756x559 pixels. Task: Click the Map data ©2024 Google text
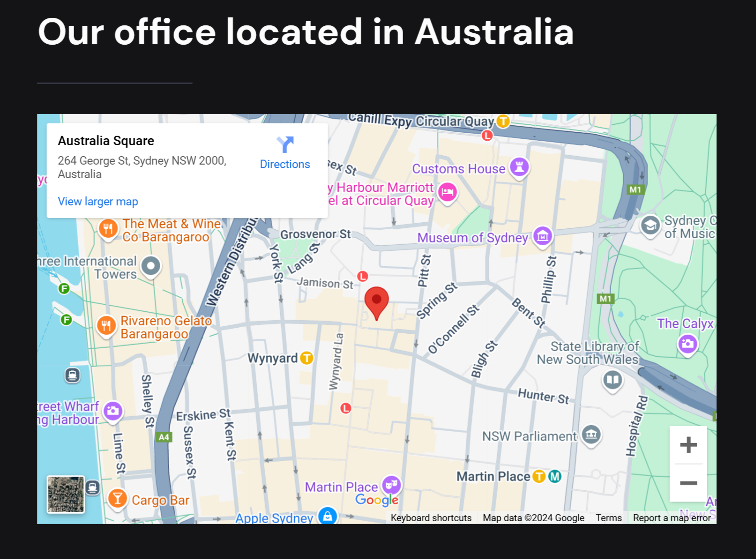(534, 518)
